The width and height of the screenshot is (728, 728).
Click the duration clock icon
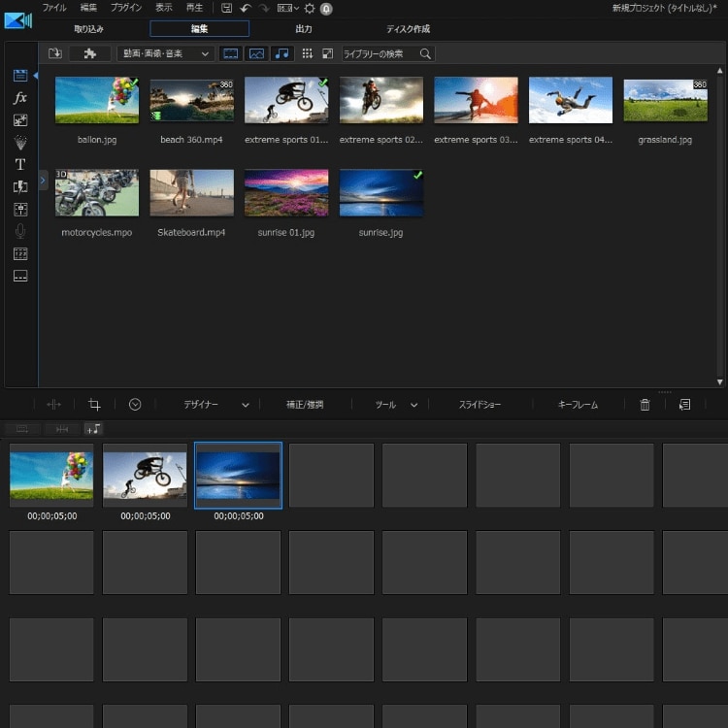point(135,405)
